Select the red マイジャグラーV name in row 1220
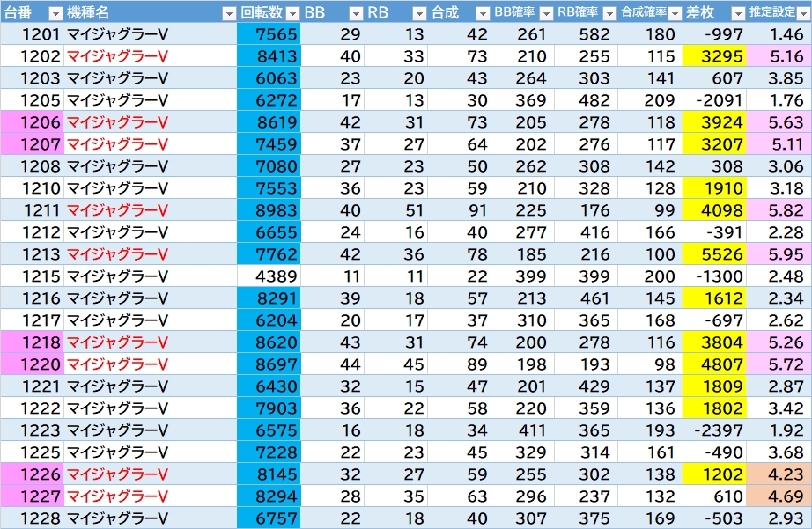 117,364
